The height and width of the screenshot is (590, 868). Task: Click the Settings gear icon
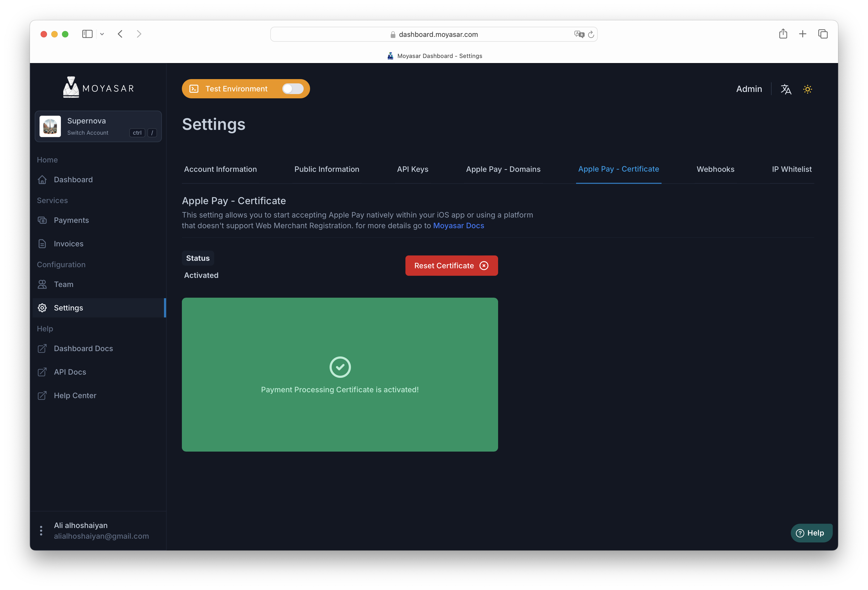click(x=42, y=308)
